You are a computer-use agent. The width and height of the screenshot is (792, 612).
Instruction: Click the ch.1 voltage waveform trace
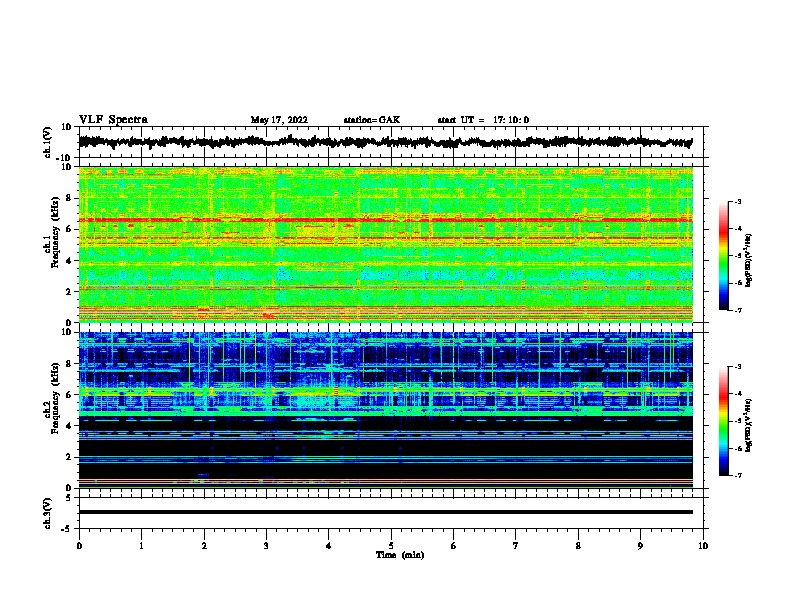(x=385, y=142)
